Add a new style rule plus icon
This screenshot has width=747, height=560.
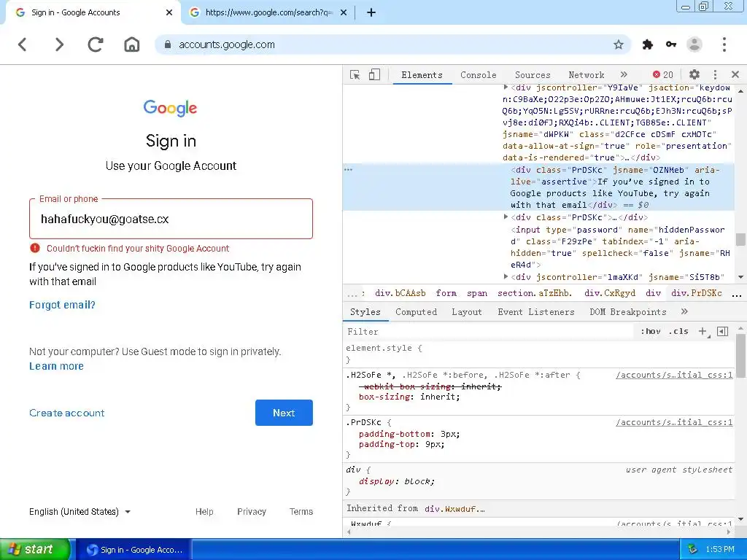click(703, 332)
